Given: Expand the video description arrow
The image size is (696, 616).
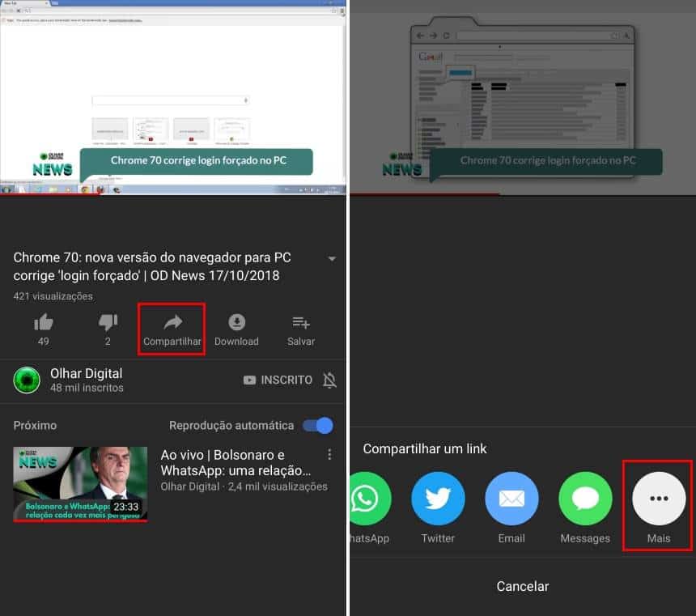Looking at the screenshot, I should [x=332, y=258].
